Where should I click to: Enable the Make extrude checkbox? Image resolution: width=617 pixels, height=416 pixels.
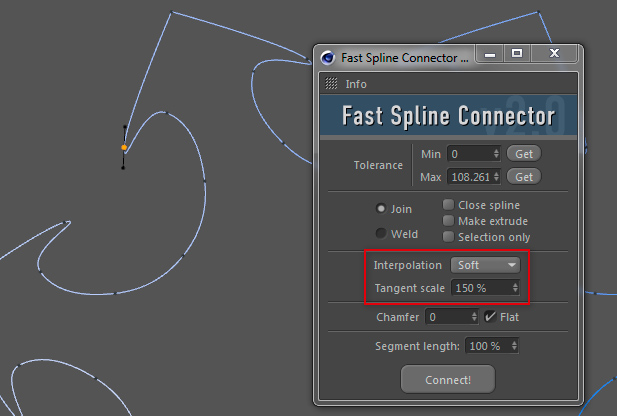[x=448, y=220]
